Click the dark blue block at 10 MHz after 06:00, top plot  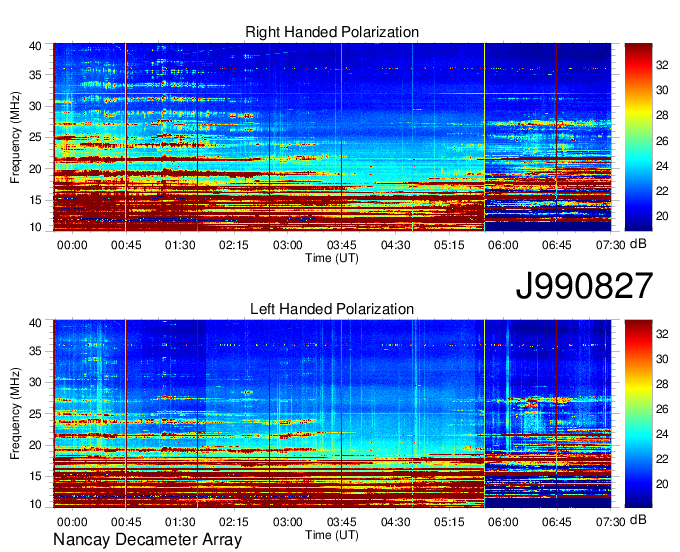tap(548, 226)
